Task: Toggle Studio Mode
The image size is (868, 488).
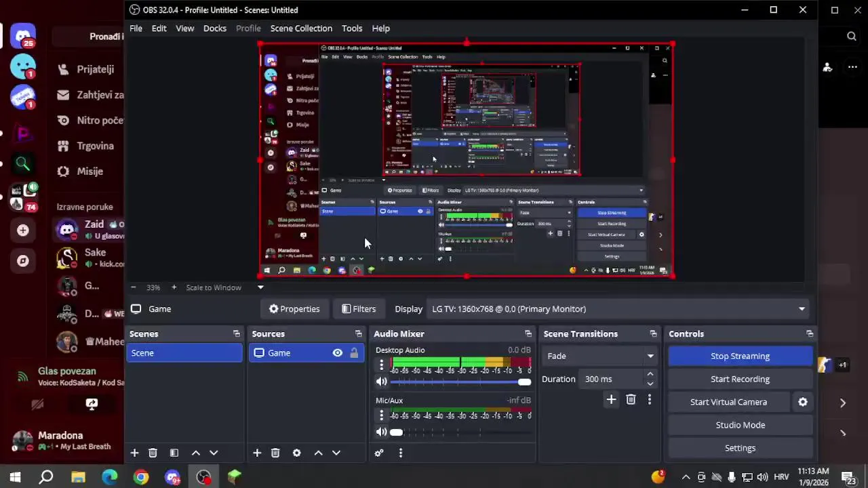Action: 740,425
